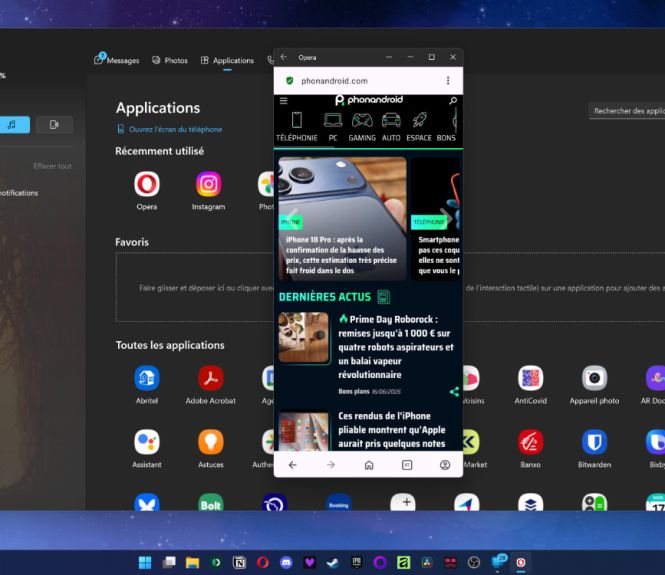
Task: Open Steam from the taskbar
Action: (x=333, y=563)
